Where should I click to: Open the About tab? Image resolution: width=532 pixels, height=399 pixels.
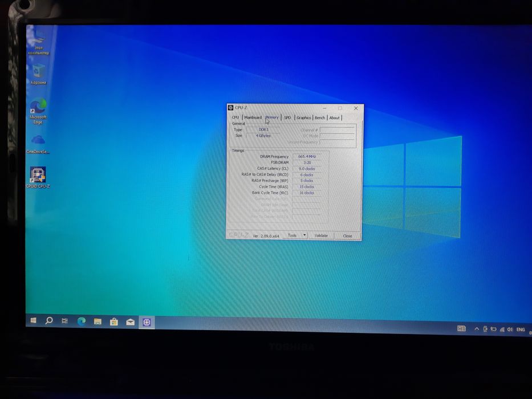tap(334, 118)
